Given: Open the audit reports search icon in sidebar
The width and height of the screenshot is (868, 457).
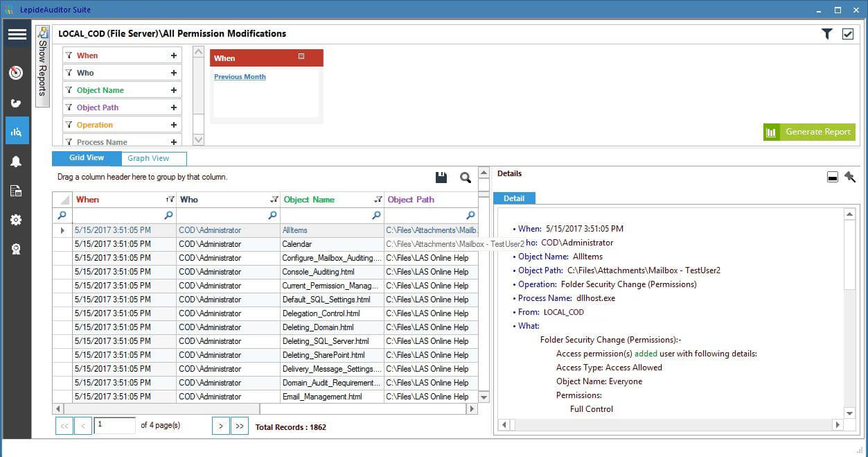Looking at the screenshot, I should point(17,131).
